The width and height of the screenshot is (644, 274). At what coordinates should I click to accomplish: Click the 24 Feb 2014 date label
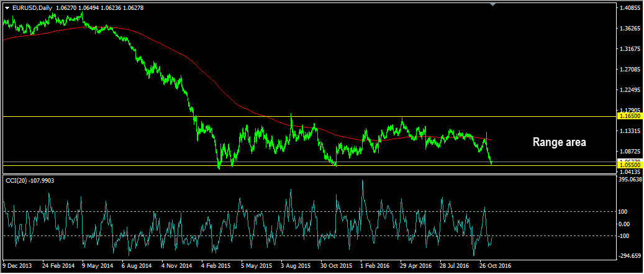coord(58,266)
